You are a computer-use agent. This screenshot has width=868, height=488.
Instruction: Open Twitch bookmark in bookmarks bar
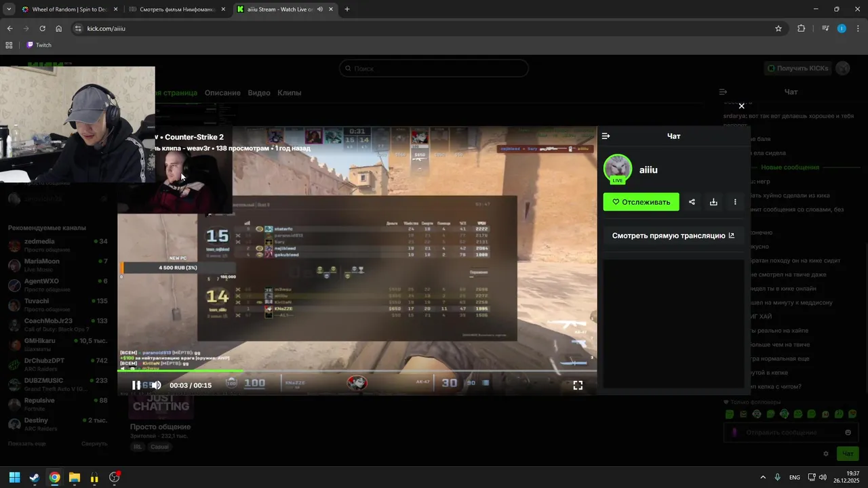tap(39, 45)
